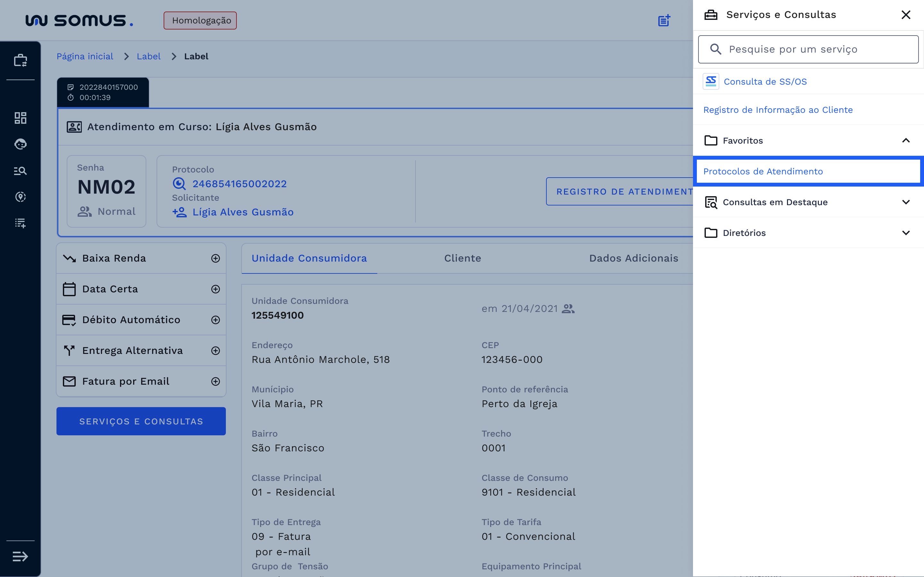
Task: Add Baixa Renda with its plus toggle
Action: [216, 258]
